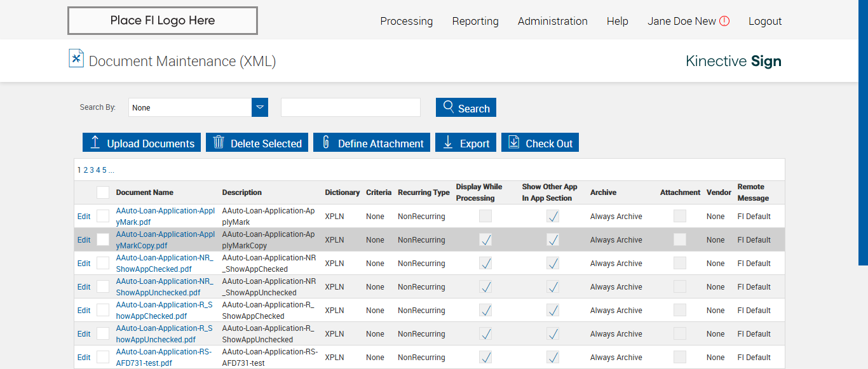Click the Logout link
Viewport: 868px width, 369px height.
click(764, 21)
